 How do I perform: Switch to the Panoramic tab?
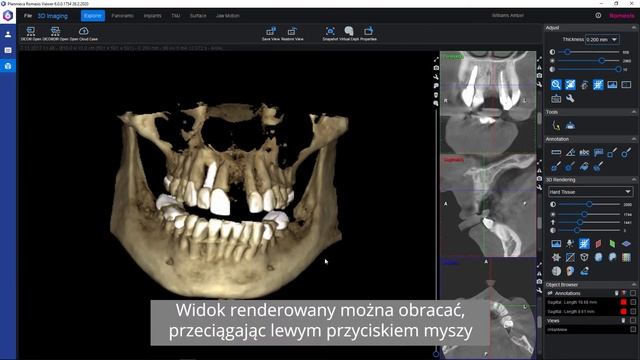[122, 16]
